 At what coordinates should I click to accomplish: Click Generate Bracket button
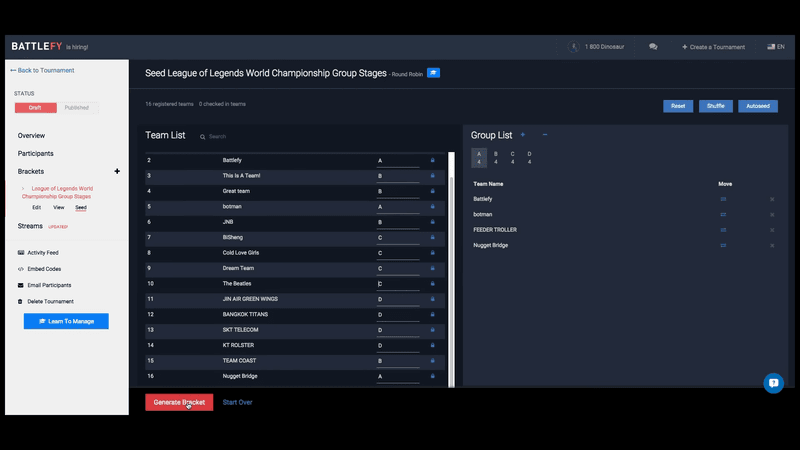(179, 402)
